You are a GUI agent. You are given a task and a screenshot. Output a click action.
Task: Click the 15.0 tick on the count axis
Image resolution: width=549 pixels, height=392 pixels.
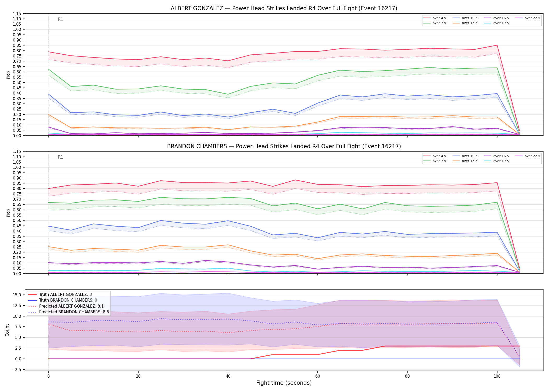[18, 295]
